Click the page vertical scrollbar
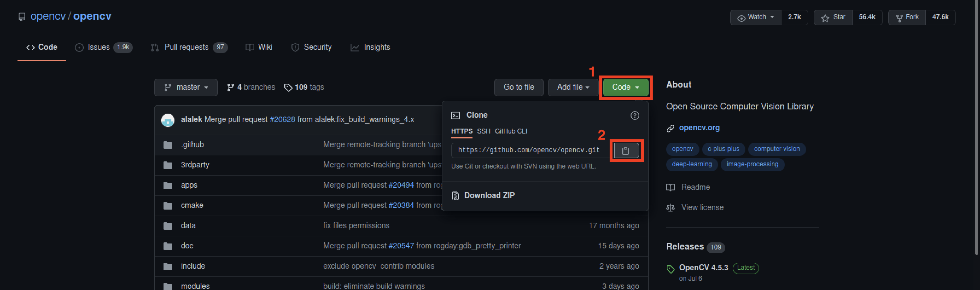 point(977,127)
